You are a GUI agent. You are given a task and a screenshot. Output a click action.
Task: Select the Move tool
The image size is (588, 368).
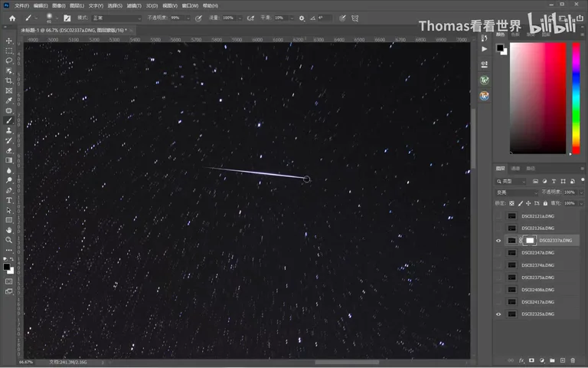(9, 41)
